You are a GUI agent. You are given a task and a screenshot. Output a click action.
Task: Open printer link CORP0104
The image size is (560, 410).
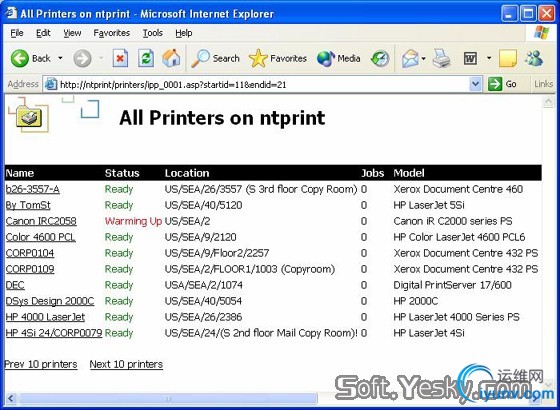click(x=30, y=253)
